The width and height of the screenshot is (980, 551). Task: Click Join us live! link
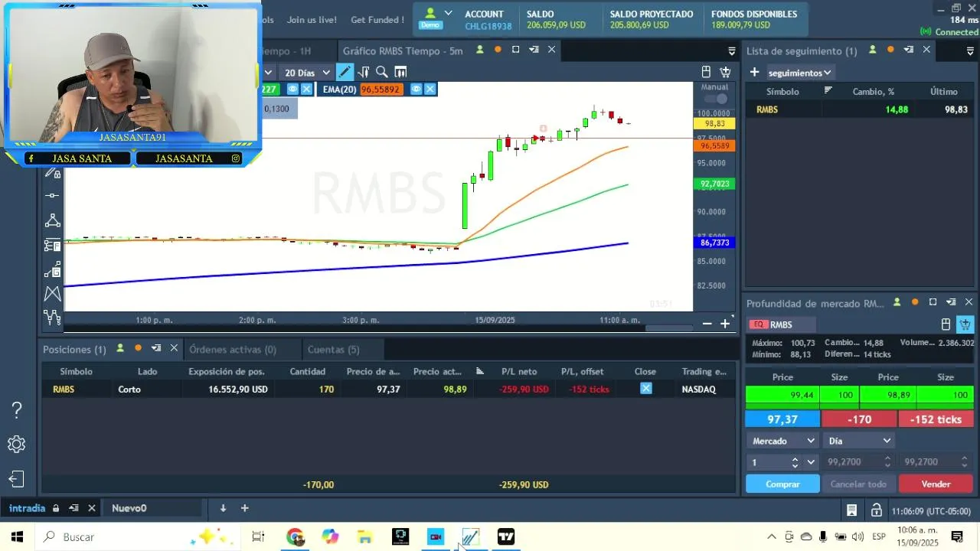click(x=312, y=20)
